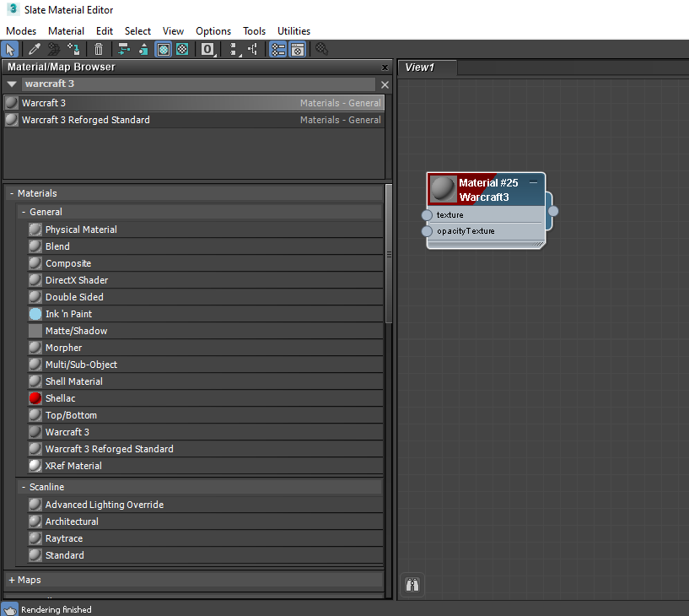Screen dimensions: 689x616
Task: Open the Edit menu
Action: (105, 31)
